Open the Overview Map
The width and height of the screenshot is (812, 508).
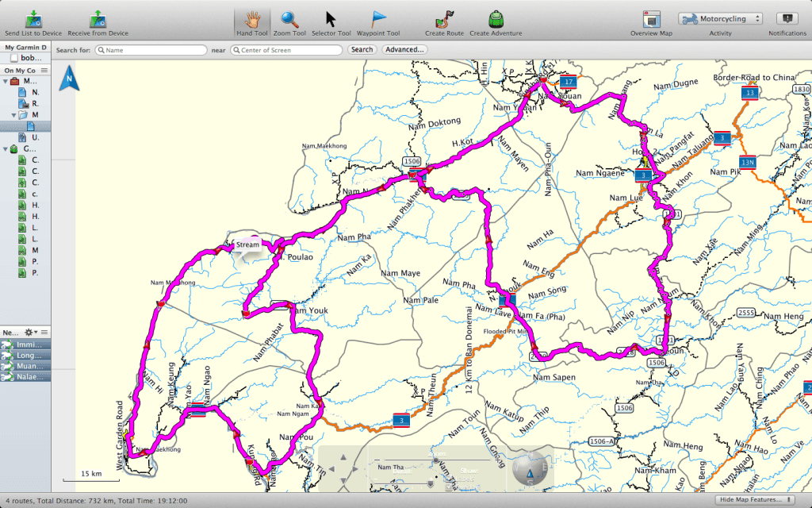click(651, 19)
